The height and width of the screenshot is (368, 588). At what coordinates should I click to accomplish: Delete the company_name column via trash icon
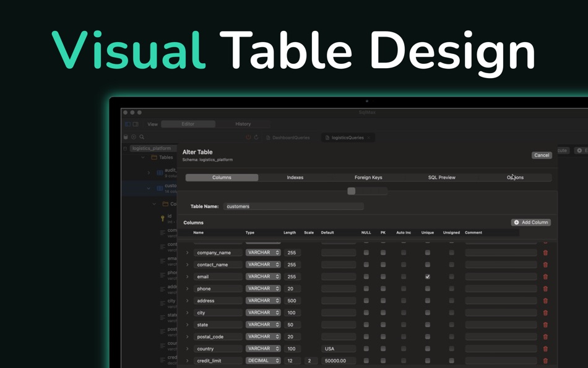click(545, 253)
